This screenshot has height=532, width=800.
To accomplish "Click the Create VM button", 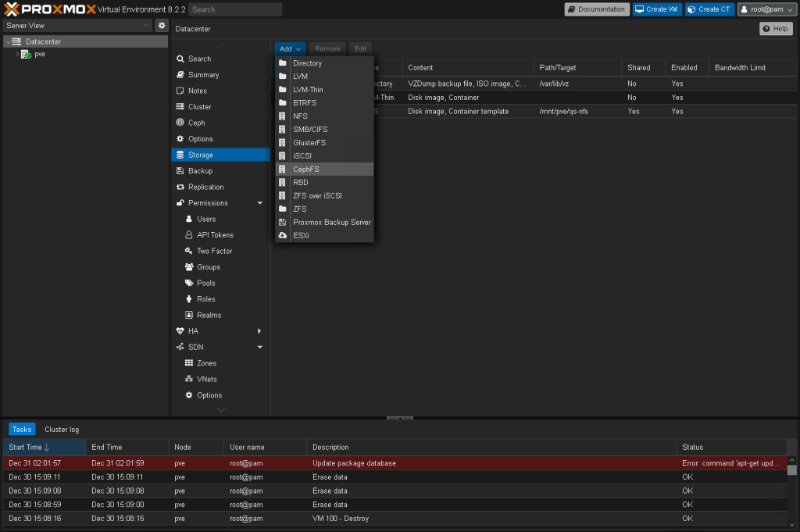I will tap(656, 9).
